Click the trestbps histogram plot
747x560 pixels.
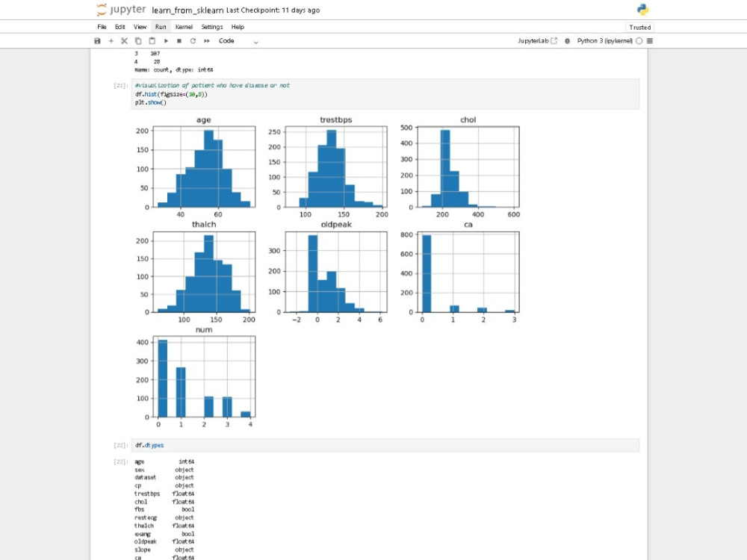[336, 167]
